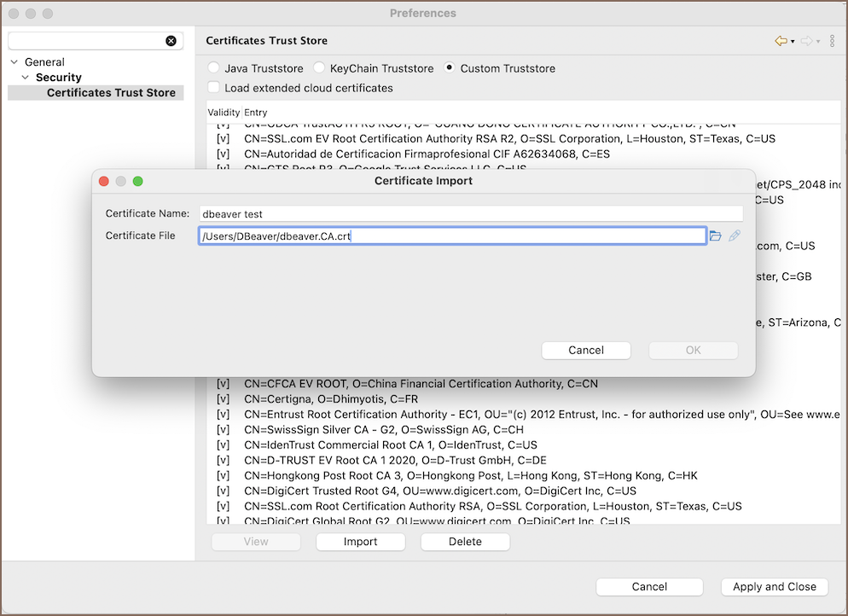This screenshot has width=848, height=616.
Task: Click the green zoom button on Certificate Import
Action: coord(137,181)
